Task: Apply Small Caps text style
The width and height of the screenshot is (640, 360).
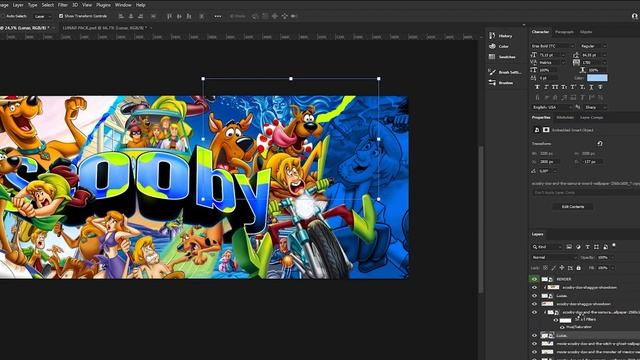Action: (564, 87)
